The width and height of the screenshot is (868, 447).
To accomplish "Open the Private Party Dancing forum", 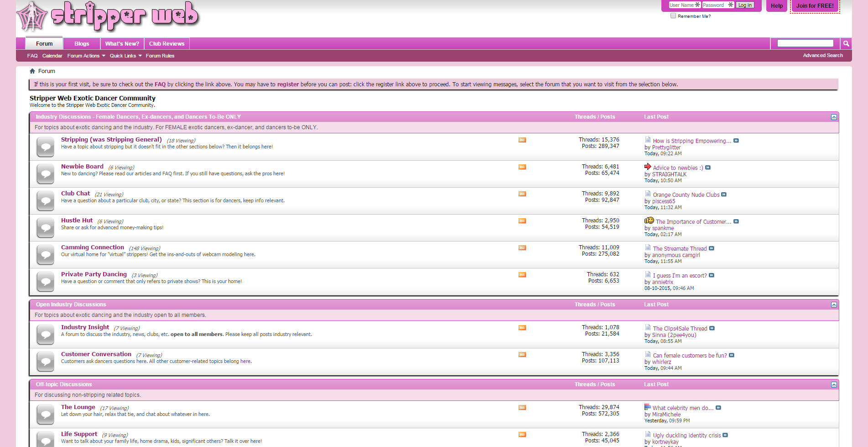I will pyautogui.click(x=94, y=274).
